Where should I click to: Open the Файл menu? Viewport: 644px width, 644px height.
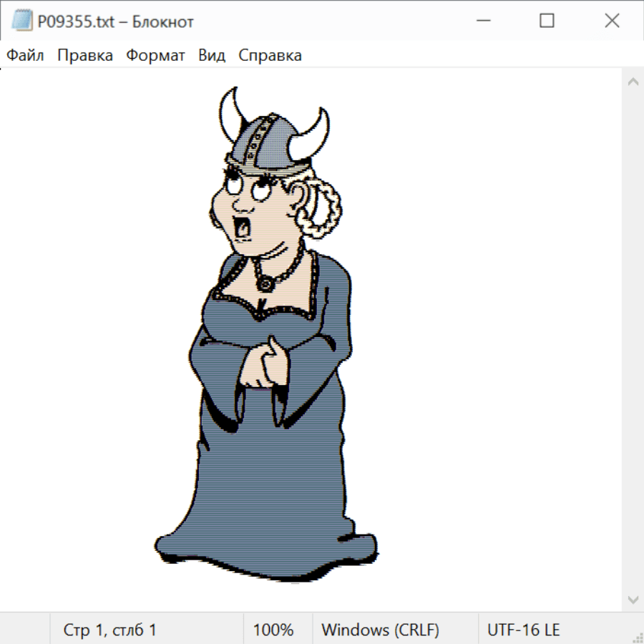click(26, 56)
